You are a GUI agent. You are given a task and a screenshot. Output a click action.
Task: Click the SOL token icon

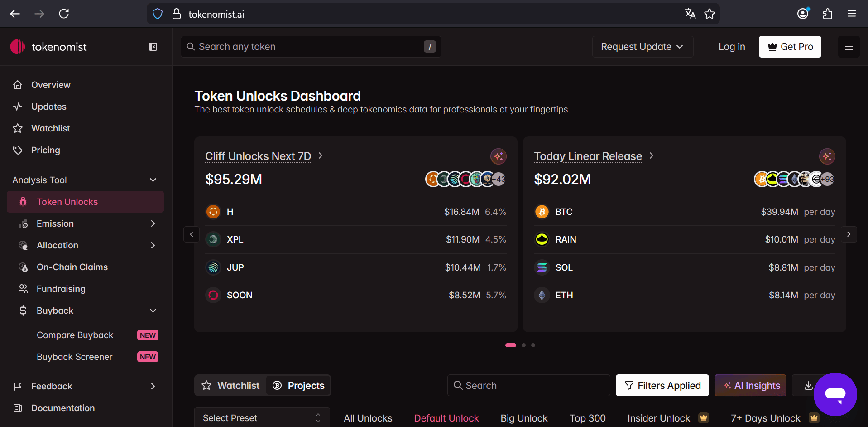coord(542,267)
